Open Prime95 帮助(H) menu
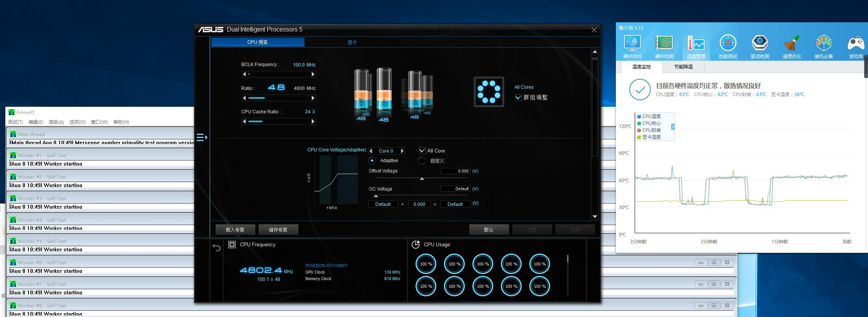 pyautogui.click(x=121, y=122)
